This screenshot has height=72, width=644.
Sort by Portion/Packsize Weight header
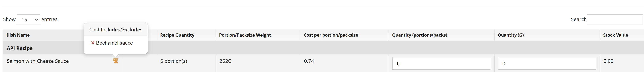click(245, 35)
